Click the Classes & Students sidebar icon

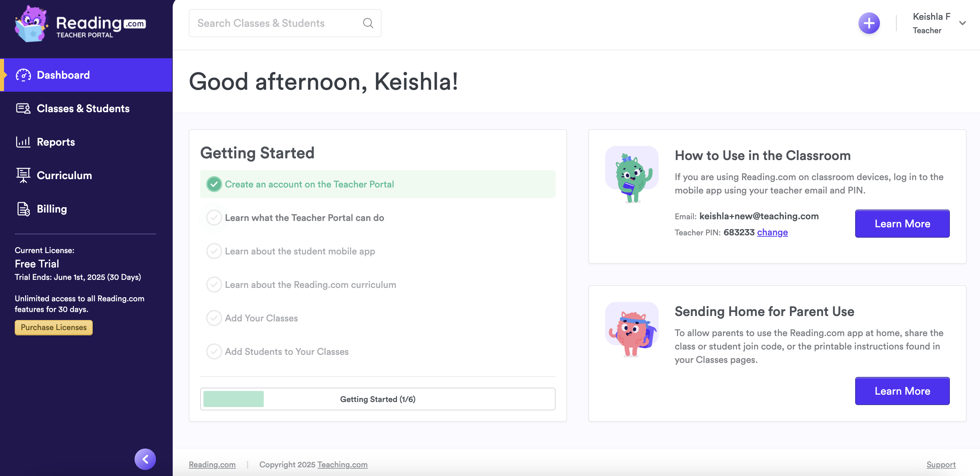click(23, 108)
